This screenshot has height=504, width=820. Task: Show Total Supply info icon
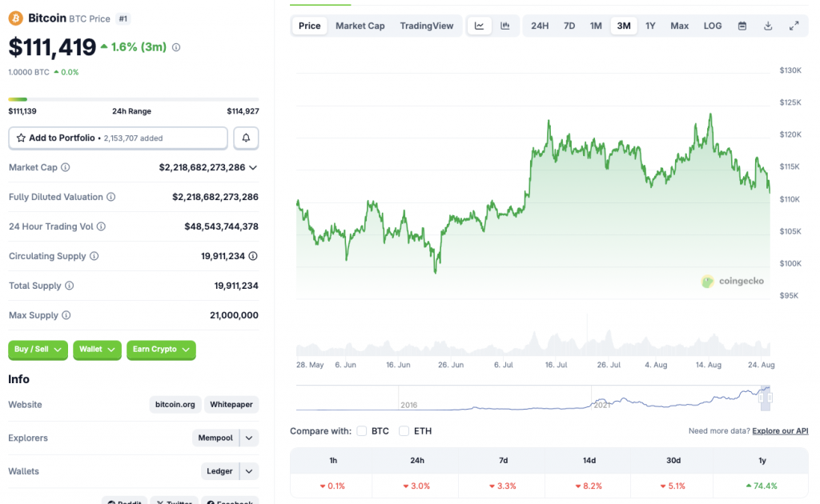[69, 286]
